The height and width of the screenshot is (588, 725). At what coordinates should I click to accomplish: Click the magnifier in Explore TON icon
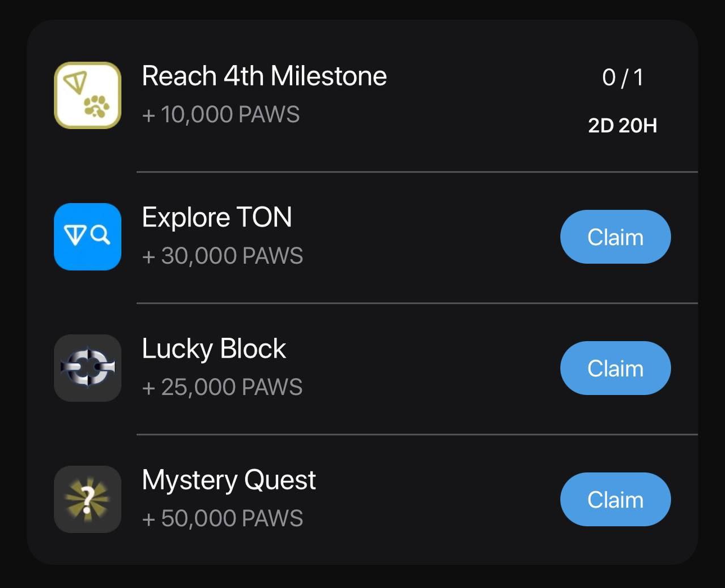100,234
